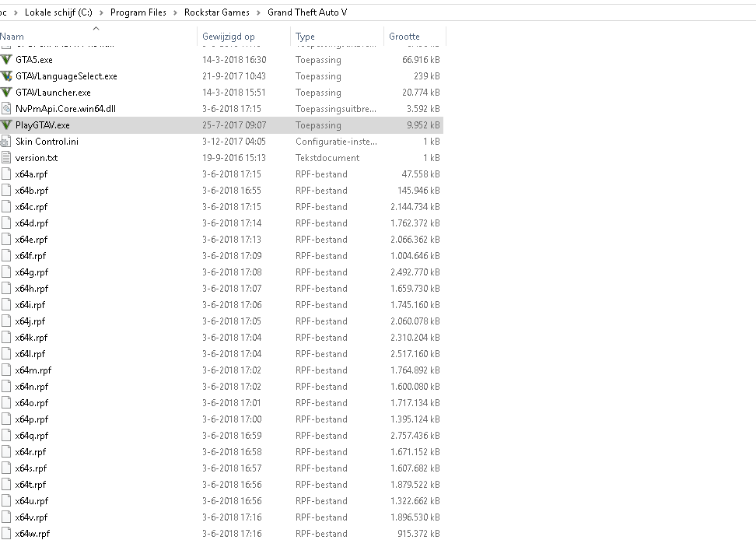The width and height of the screenshot is (756, 540).
Task: Click the 1.004.646 kB size value
Action: point(415,256)
